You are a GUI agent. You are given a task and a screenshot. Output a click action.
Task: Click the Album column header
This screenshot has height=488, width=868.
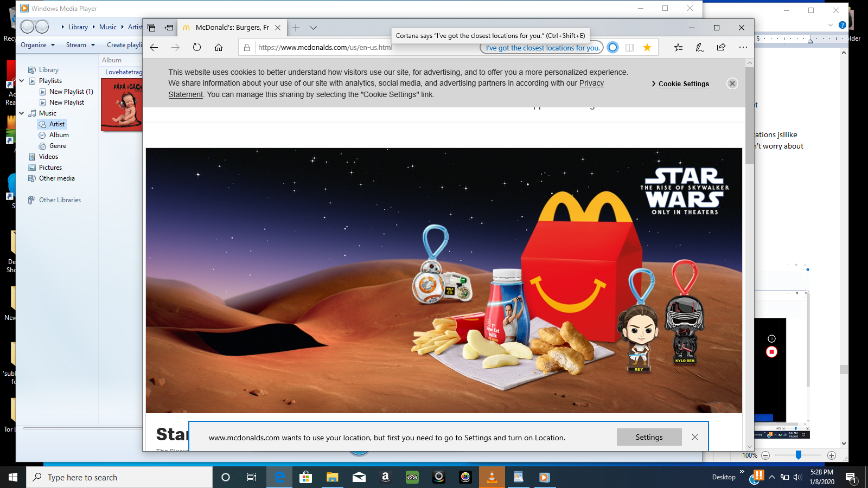coord(112,60)
